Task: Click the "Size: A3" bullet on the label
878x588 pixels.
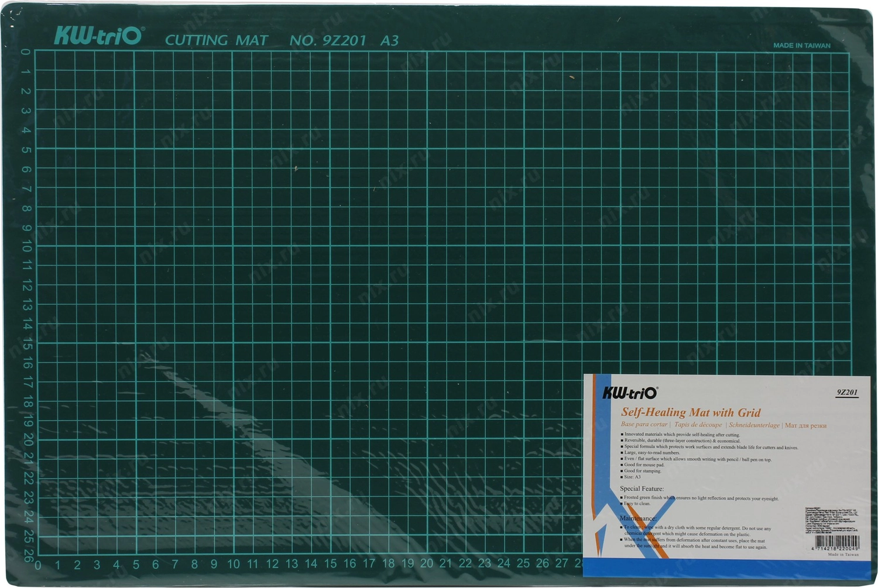Action: coord(632,477)
